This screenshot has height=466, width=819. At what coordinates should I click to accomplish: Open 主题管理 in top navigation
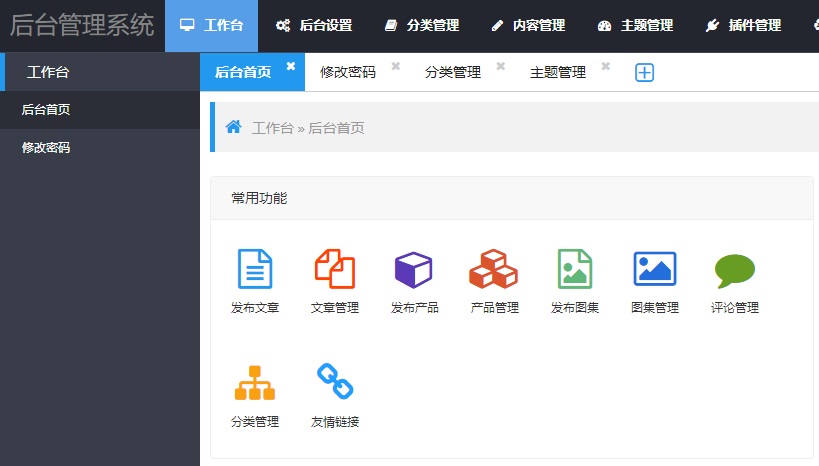pyautogui.click(x=636, y=26)
